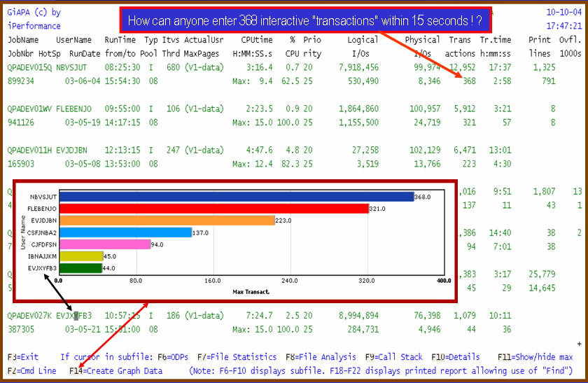
Task: Click the pink CJFDFSN bar
Action: pos(104,244)
